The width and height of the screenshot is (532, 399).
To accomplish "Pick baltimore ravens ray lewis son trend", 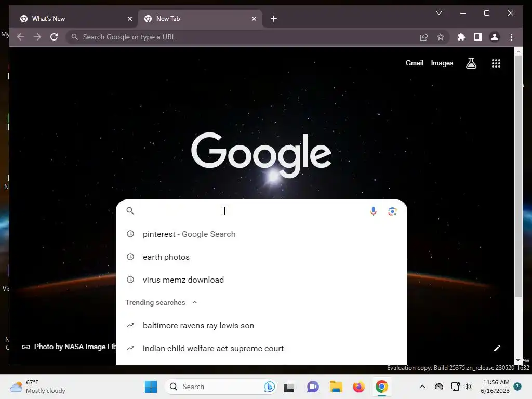I will pos(261,325).
